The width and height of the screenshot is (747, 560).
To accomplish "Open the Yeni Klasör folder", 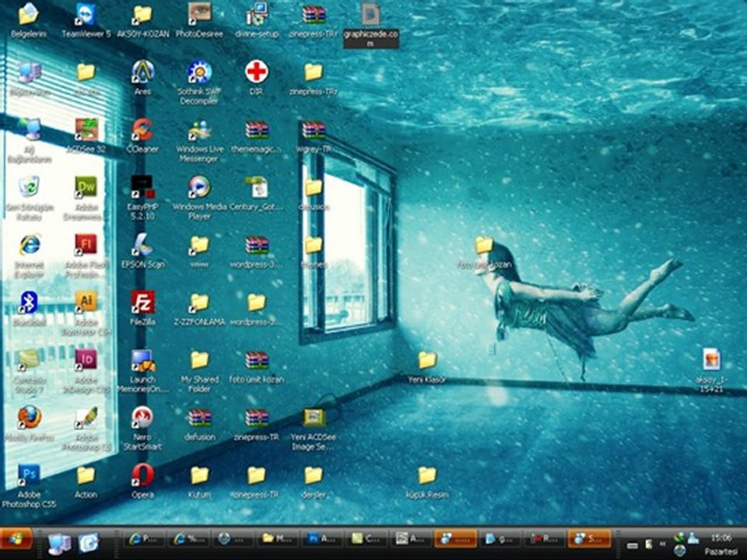I will [427, 360].
